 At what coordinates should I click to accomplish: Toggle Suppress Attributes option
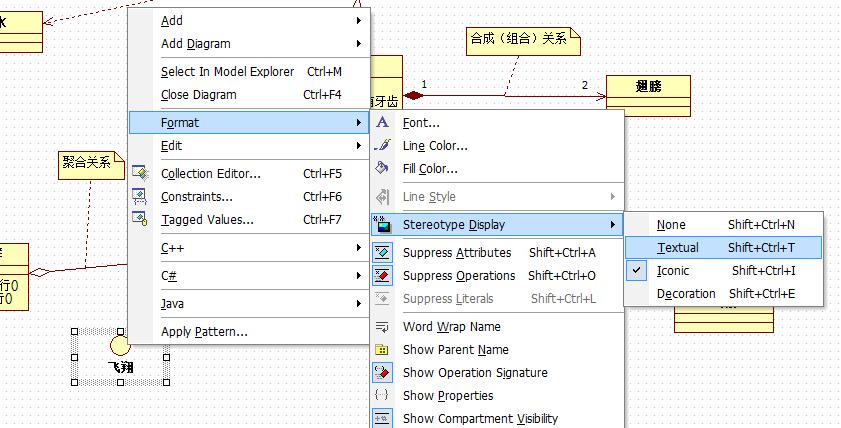497,252
